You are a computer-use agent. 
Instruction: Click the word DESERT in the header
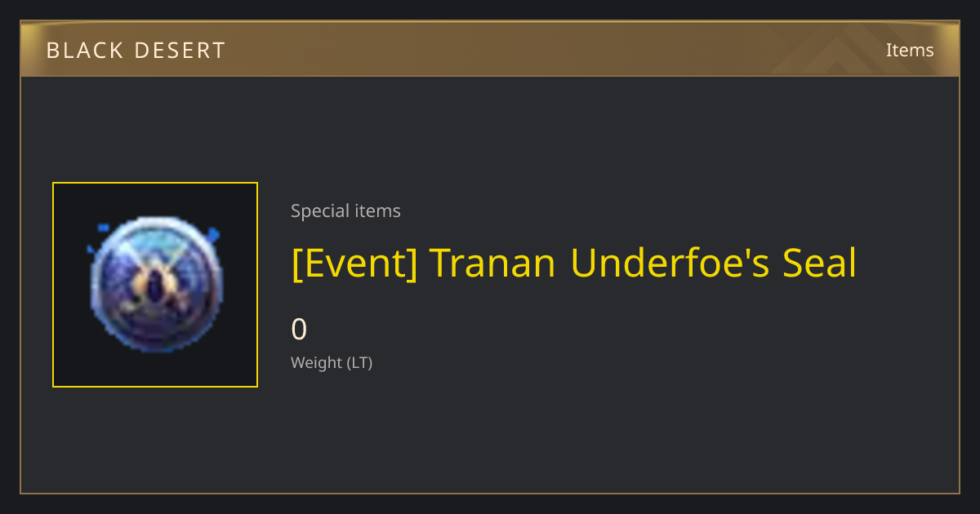(178, 51)
